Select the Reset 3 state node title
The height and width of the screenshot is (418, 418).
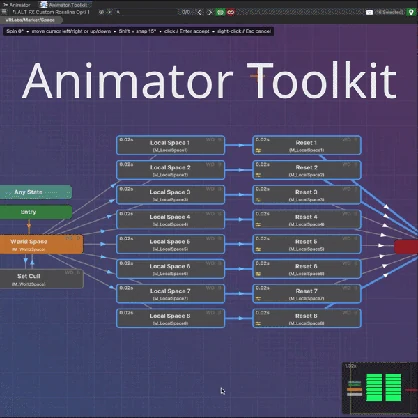(x=306, y=192)
